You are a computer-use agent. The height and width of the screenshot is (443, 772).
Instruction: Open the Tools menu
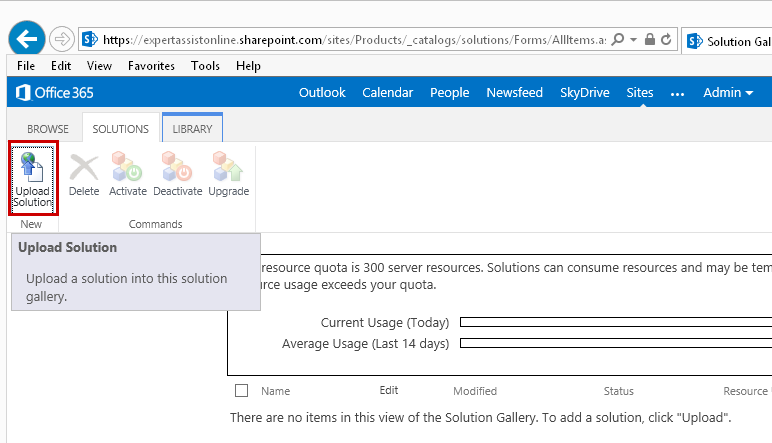click(205, 66)
